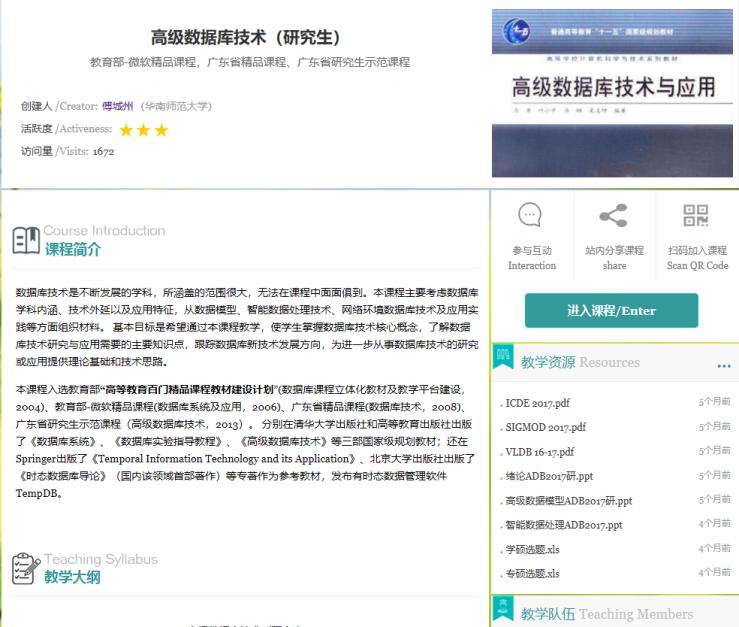
Task: Click the Interaction speech bubble icon
Action: [530, 215]
